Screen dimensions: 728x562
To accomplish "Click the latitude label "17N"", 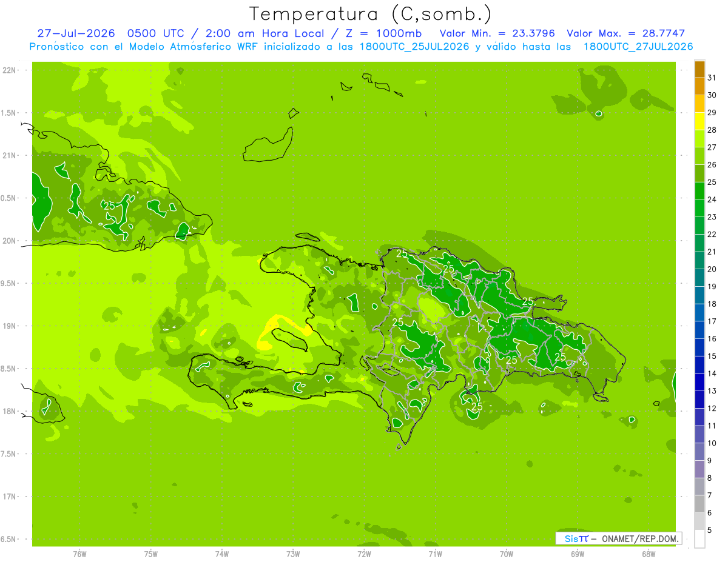I will tap(10, 497).
